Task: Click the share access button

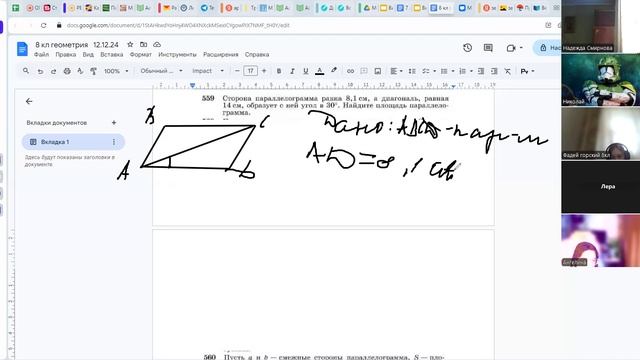Action: [547, 48]
